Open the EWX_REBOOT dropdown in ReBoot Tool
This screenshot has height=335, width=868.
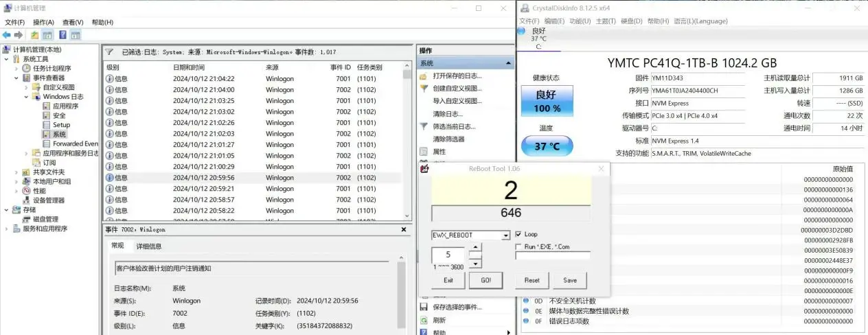coord(505,235)
